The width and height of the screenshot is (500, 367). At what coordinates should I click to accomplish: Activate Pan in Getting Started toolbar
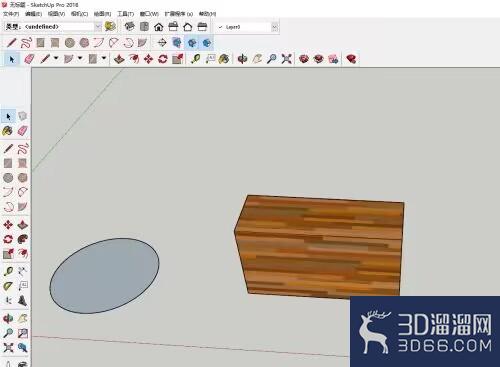coord(257,59)
